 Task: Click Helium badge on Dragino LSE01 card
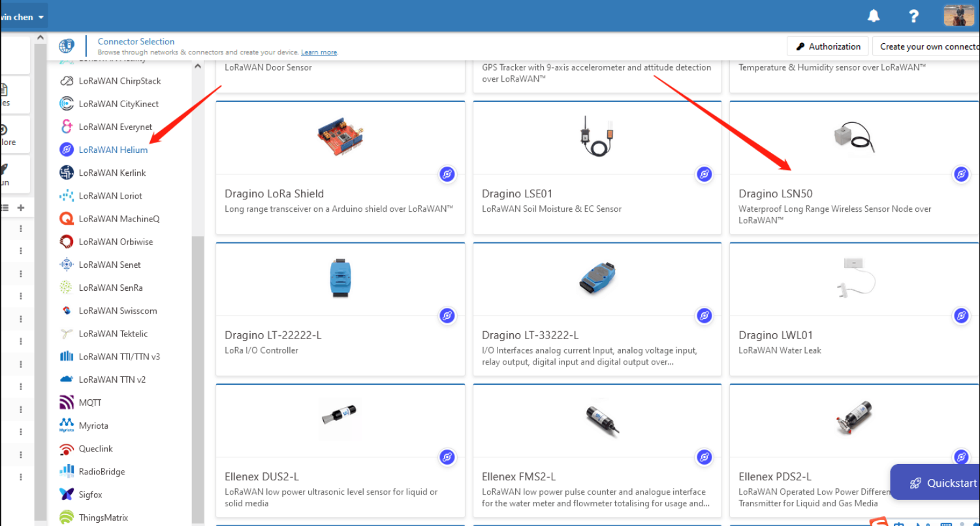click(704, 174)
